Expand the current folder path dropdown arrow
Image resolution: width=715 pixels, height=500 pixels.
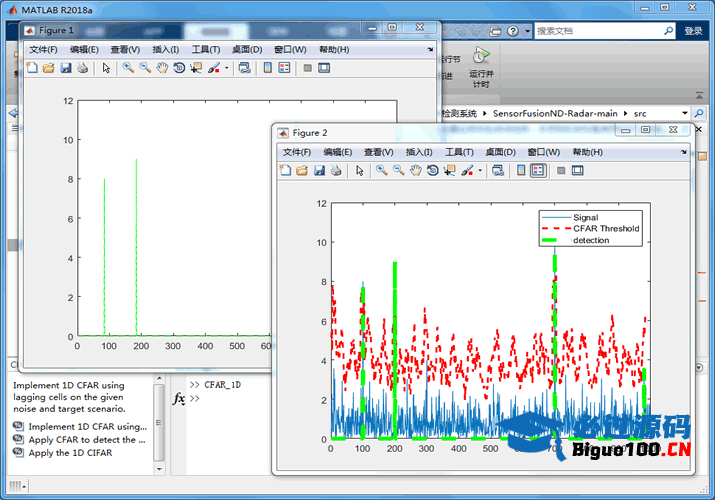[684, 113]
